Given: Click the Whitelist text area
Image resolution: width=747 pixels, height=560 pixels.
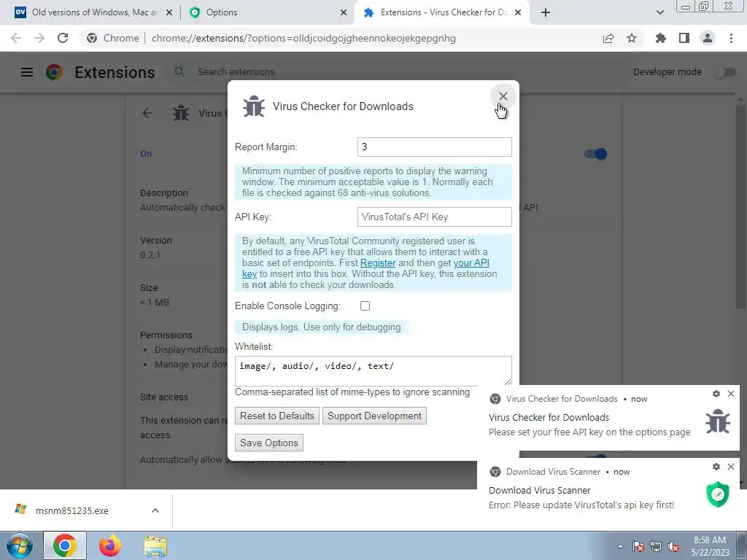Looking at the screenshot, I should coord(373,370).
